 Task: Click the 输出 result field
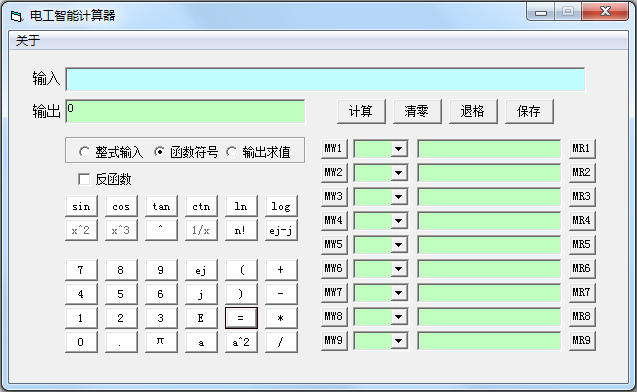point(185,111)
